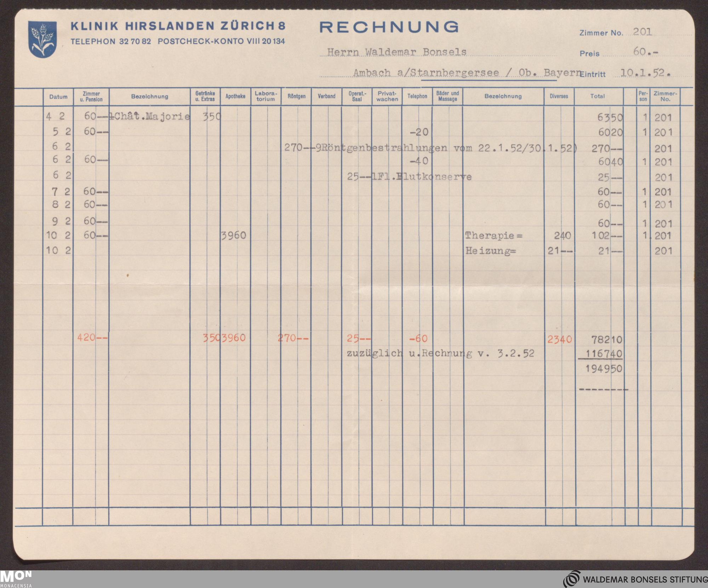Viewport: 708px width, 588px height.
Task: Click the "Datum" column header
Action: [58, 97]
